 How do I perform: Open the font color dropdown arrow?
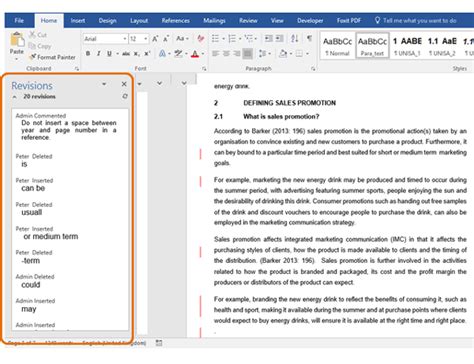(x=203, y=54)
